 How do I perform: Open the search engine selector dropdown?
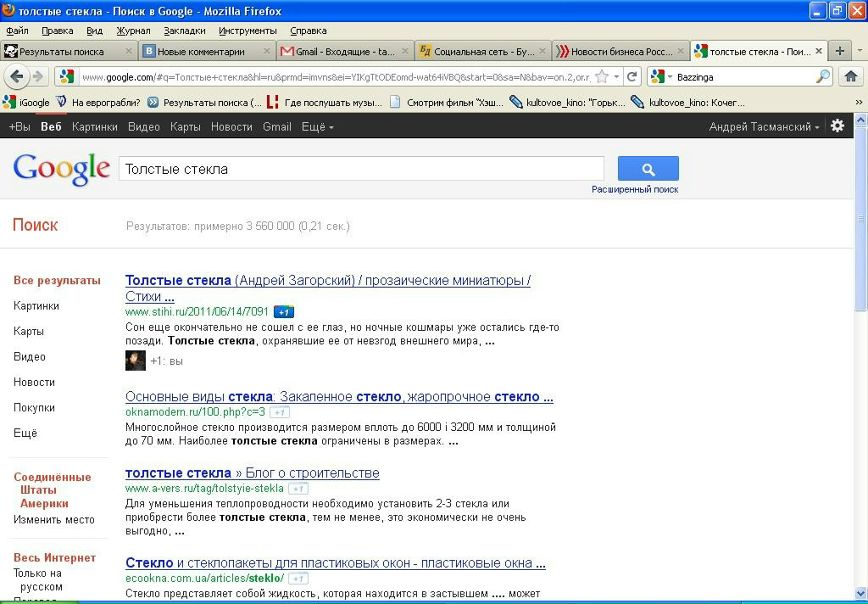[x=661, y=76]
